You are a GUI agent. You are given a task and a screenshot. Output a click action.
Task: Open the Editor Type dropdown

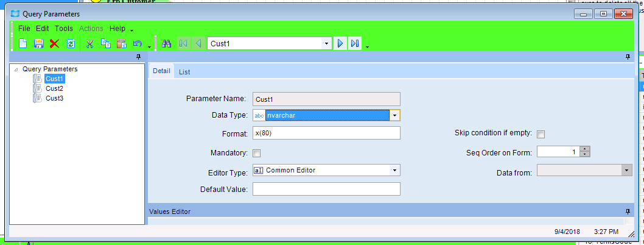coord(394,170)
